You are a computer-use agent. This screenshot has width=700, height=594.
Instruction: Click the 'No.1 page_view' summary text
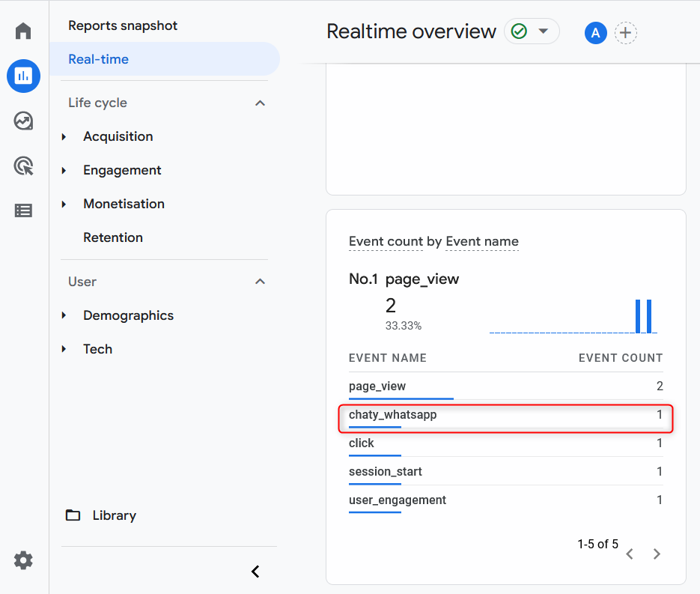tap(404, 279)
